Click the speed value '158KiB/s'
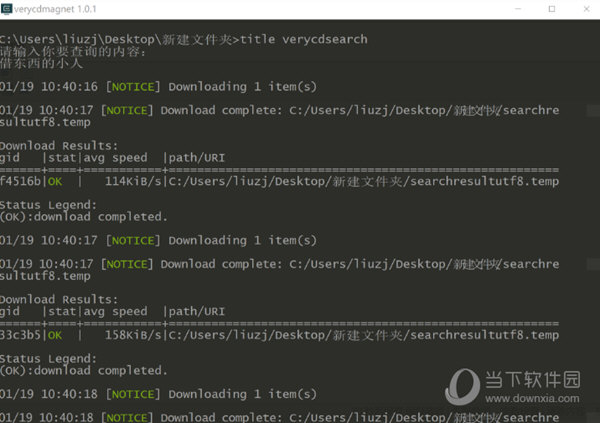The height and width of the screenshot is (423, 600). pos(134,335)
